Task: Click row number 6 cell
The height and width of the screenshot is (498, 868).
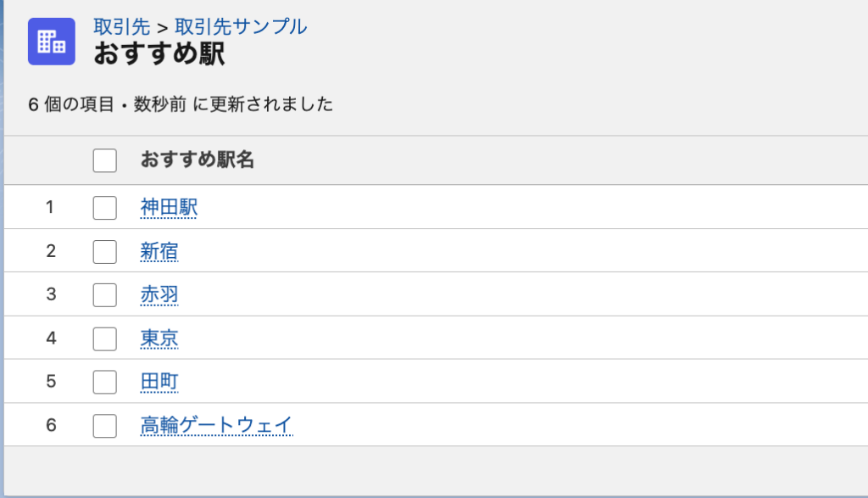Action: pyautogui.click(x=50, y=425)
